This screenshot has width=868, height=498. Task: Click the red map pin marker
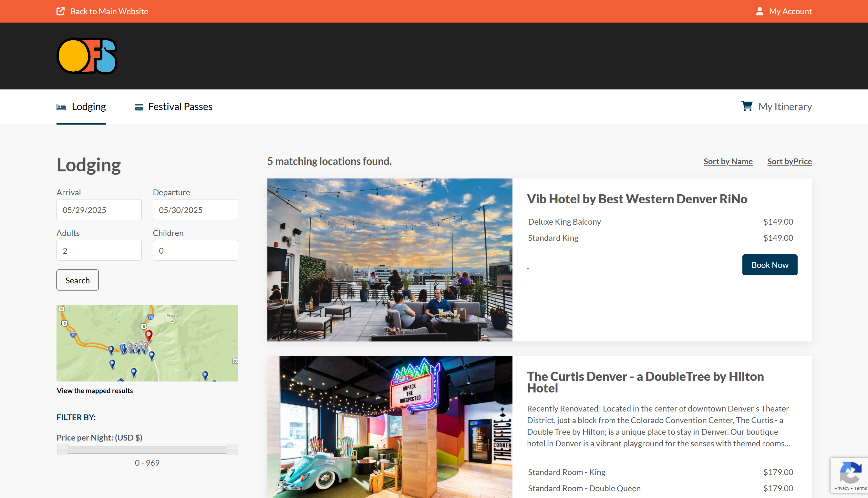[149, 335]
